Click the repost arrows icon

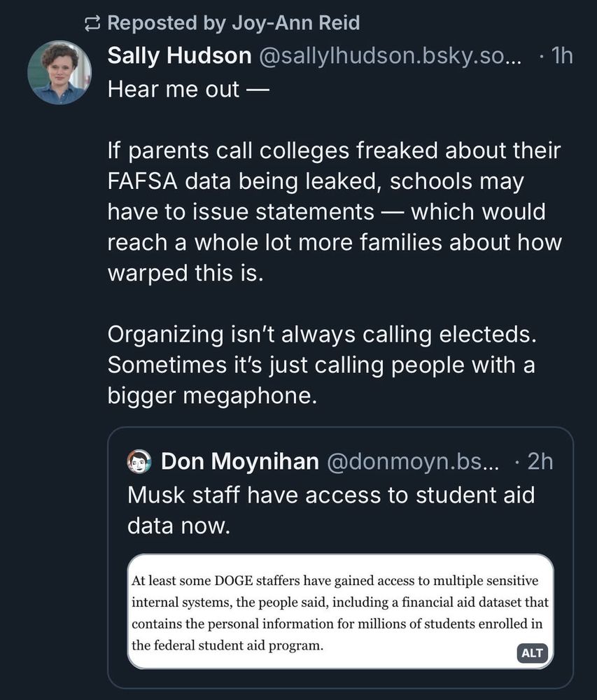point(92,23)
